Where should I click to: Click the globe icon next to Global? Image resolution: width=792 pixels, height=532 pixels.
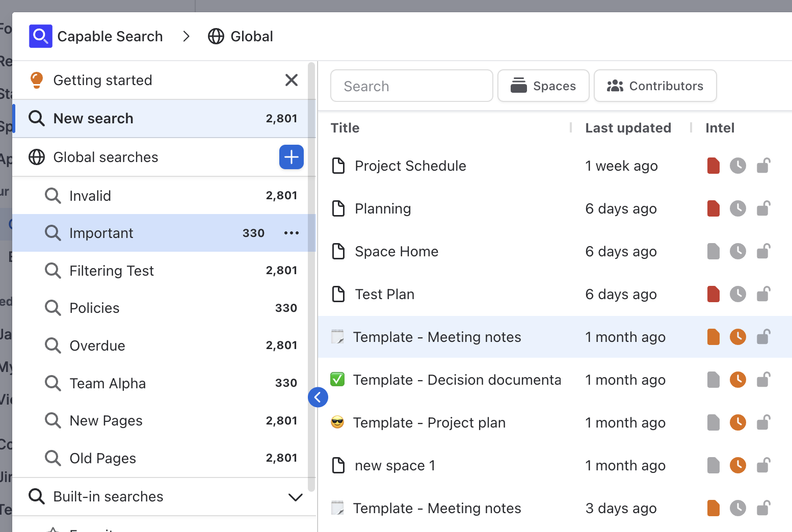pos(216,36)
